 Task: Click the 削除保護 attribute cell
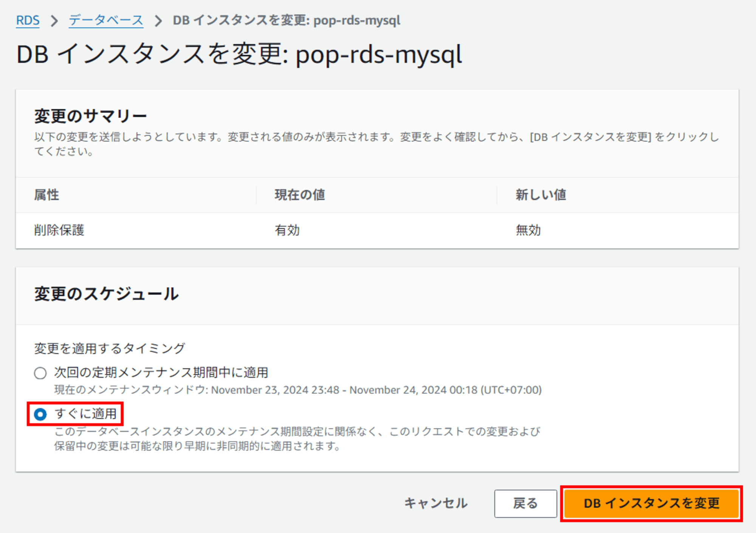(59, 230)
